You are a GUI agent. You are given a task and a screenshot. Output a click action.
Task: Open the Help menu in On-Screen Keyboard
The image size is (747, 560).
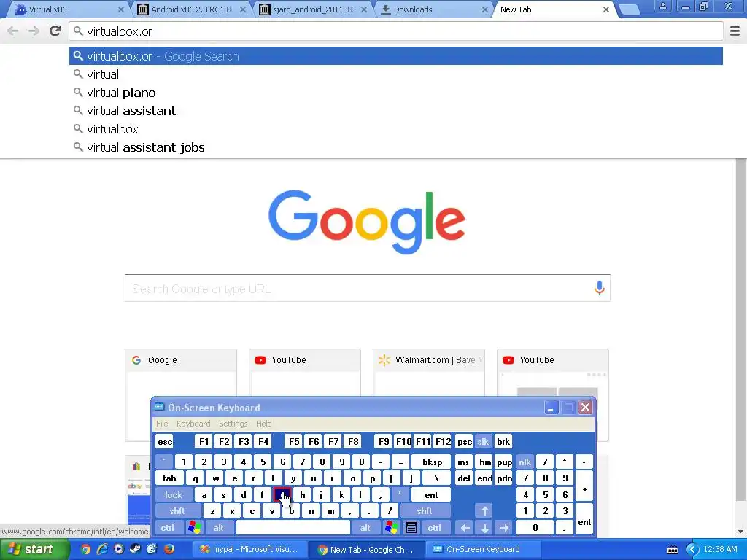263,424
